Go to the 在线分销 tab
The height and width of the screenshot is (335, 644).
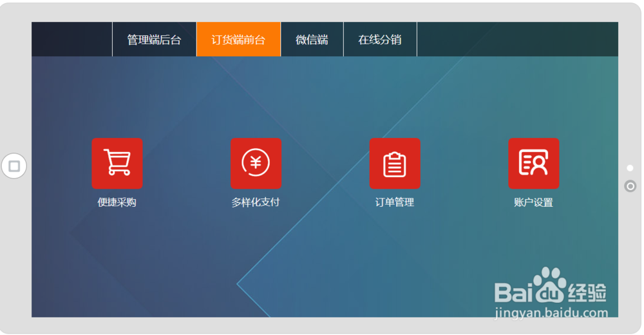380,39
